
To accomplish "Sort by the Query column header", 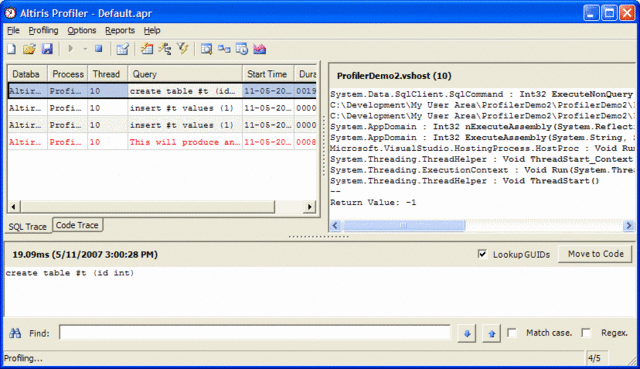I will pyautogui.click(x=185, y=74).
